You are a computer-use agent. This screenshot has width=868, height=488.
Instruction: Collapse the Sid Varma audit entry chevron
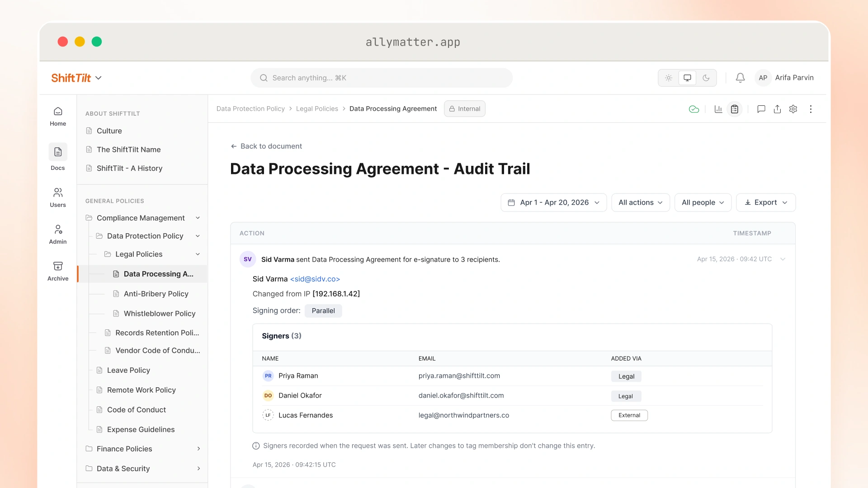point(783,259)
